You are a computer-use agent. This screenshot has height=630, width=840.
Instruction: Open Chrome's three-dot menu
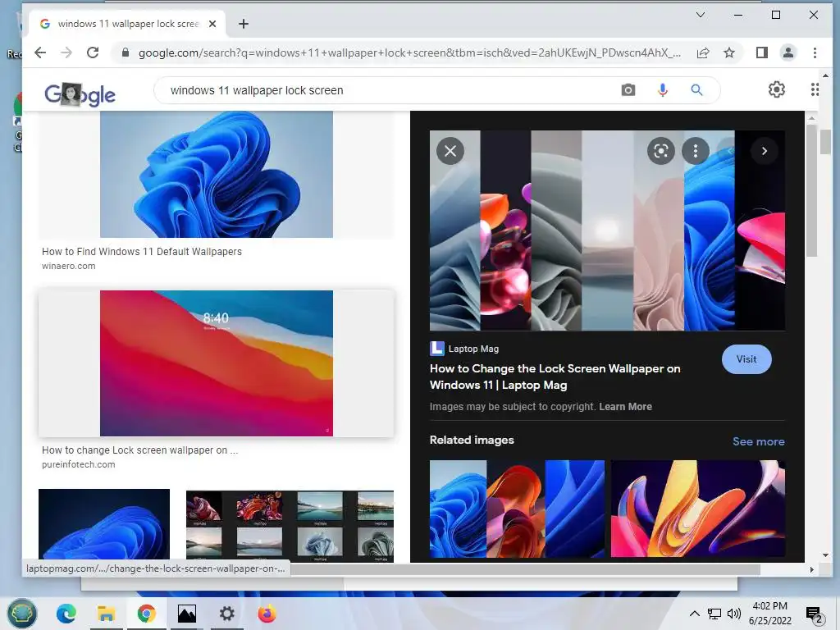click(x=815, y=52)
